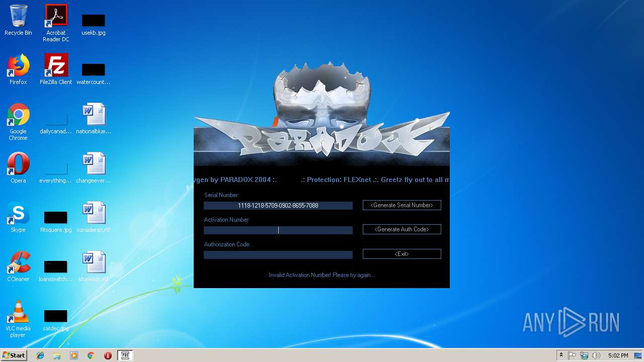Open Opera from the taskbar
The width and height of the screenshot is (644, 362).
tap(108, 355)
